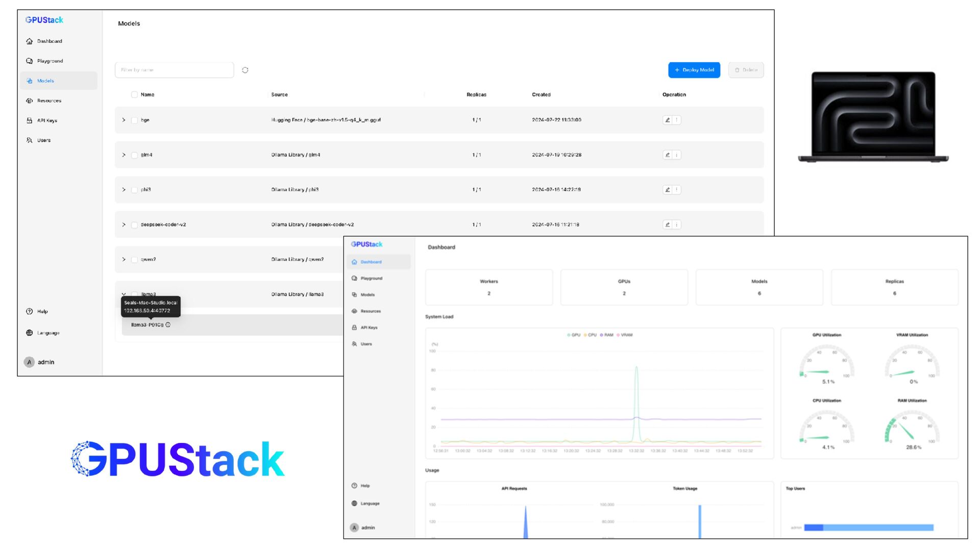This screenshot has width=980, height=551.
Task: Click the Help question icon in Models window
Action: 30,311
